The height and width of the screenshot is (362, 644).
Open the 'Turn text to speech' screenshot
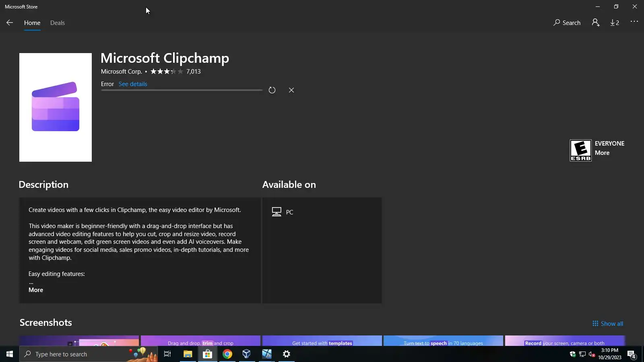pyautogui.click(x=443, y=341)
